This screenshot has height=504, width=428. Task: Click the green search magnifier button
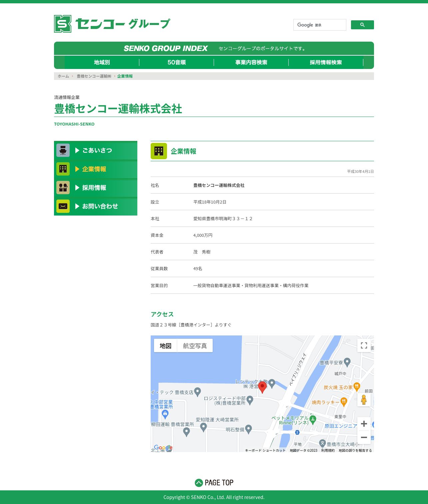(362, 25)
